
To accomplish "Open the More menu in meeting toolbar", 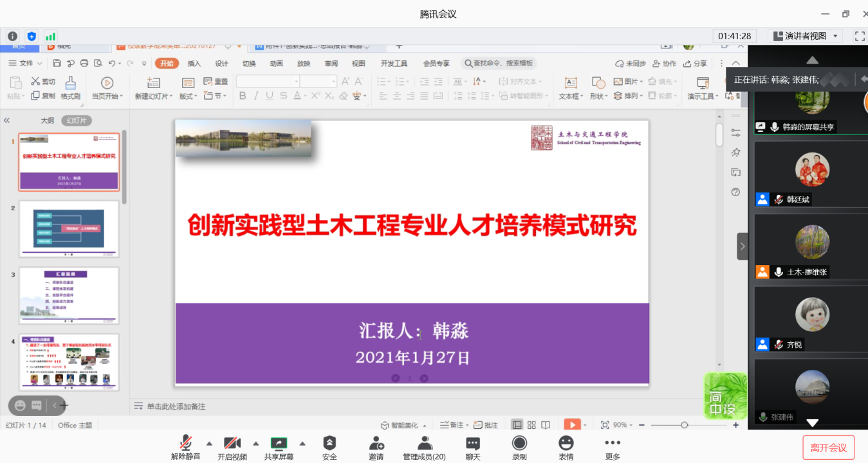I will pyautogui.click(x=613, y=443).
